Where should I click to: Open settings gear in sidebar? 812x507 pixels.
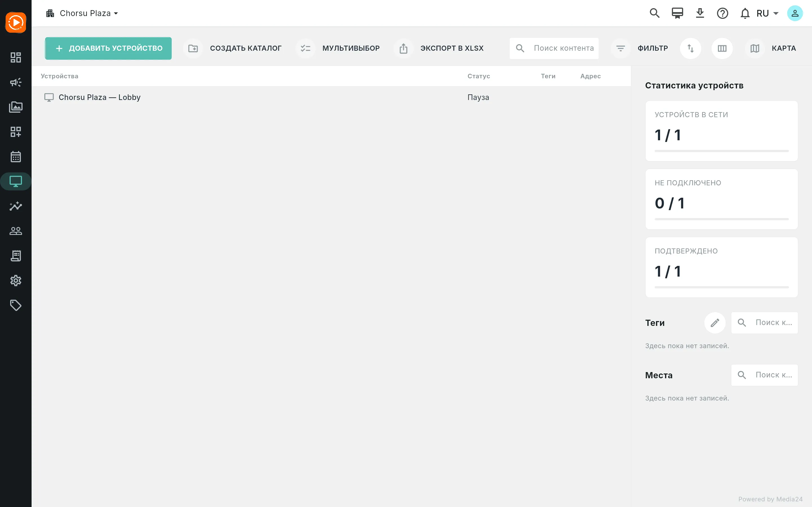click(16, 281)
